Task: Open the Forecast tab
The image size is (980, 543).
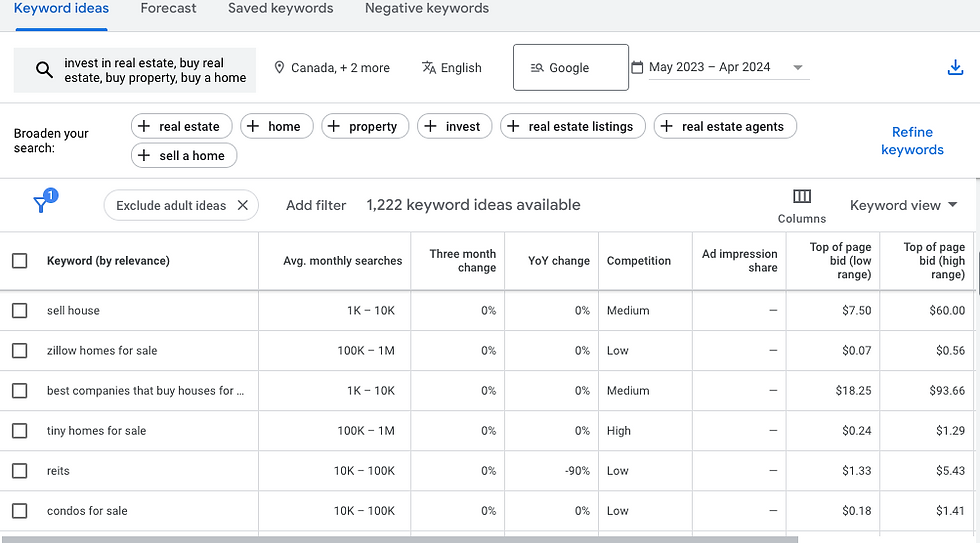Action: click(x=168, y=9)
